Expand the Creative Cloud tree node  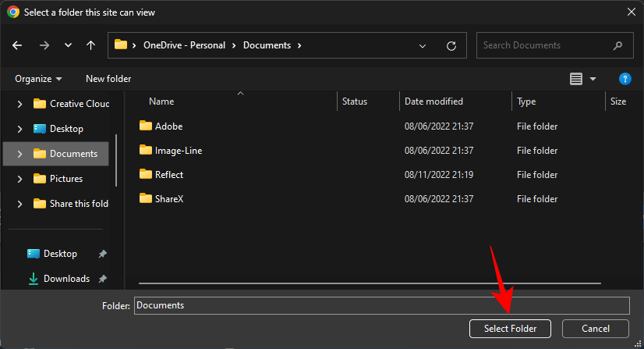19,104
